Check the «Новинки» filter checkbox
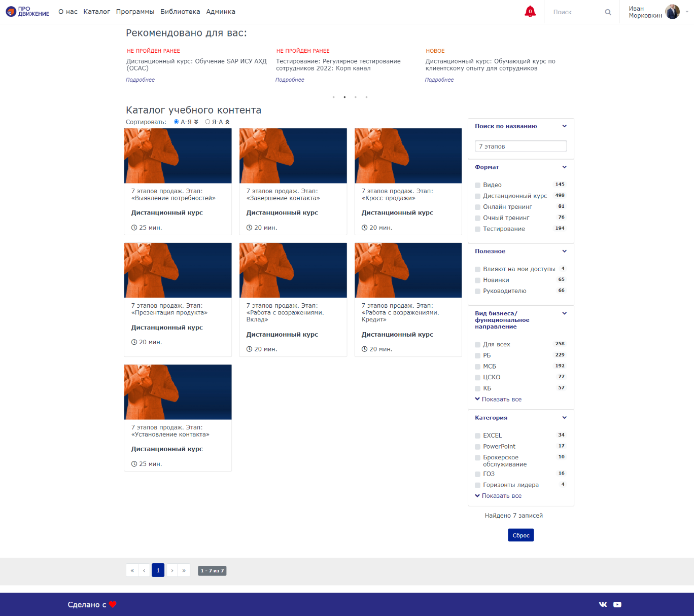This screenshot has height=616, width=694. (477, 280)
